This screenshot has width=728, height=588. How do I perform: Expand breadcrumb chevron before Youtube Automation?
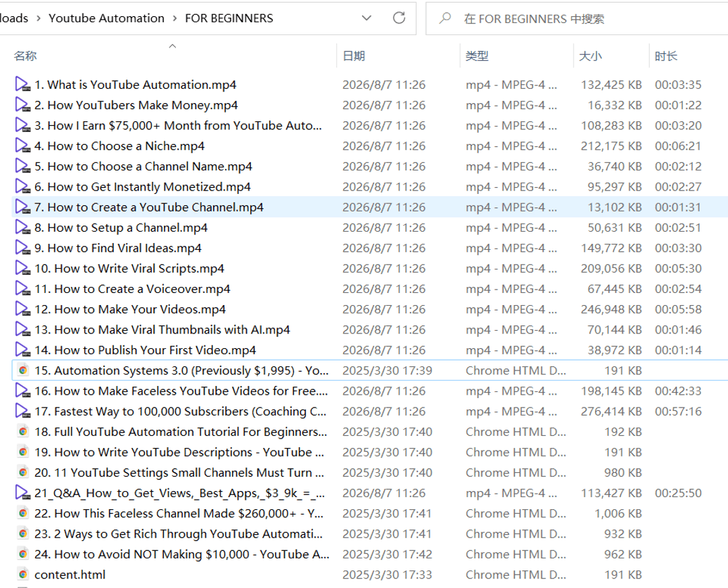point(38,18)
